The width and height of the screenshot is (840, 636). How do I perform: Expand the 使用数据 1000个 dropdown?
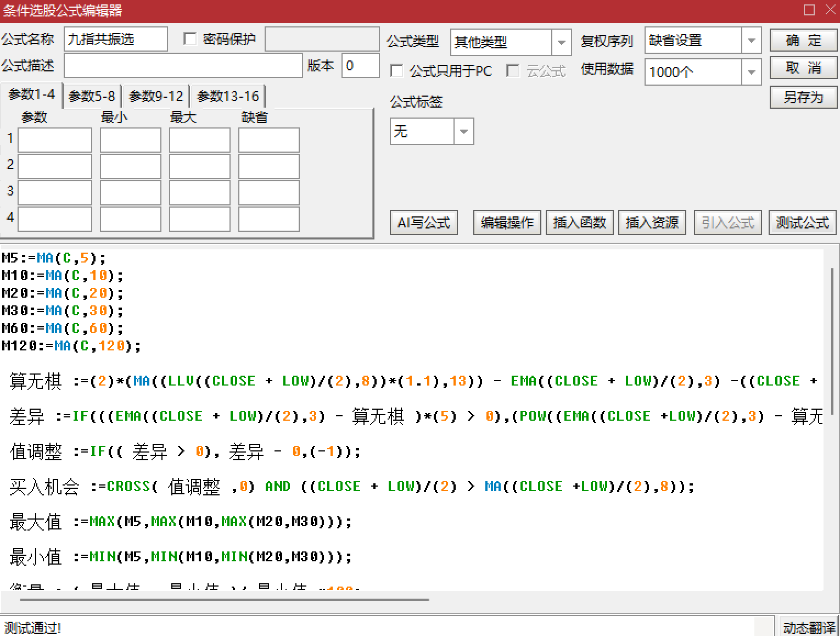[751, 72]
